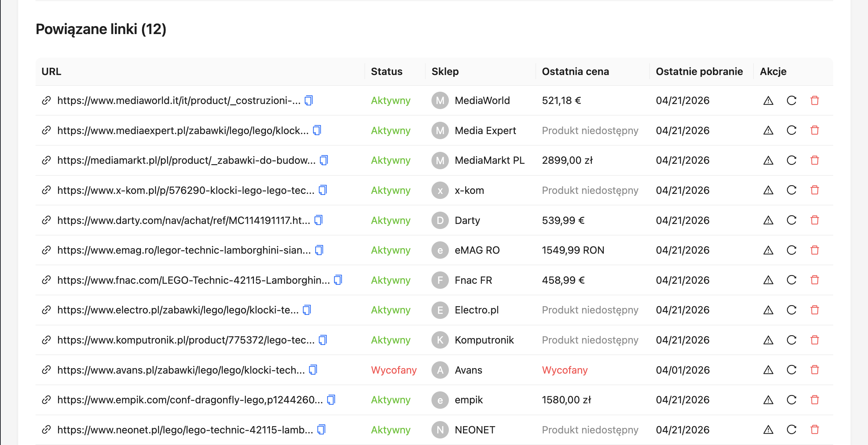Click the Komputronik shop avatar
868x445 pixels.
[440, 340]
